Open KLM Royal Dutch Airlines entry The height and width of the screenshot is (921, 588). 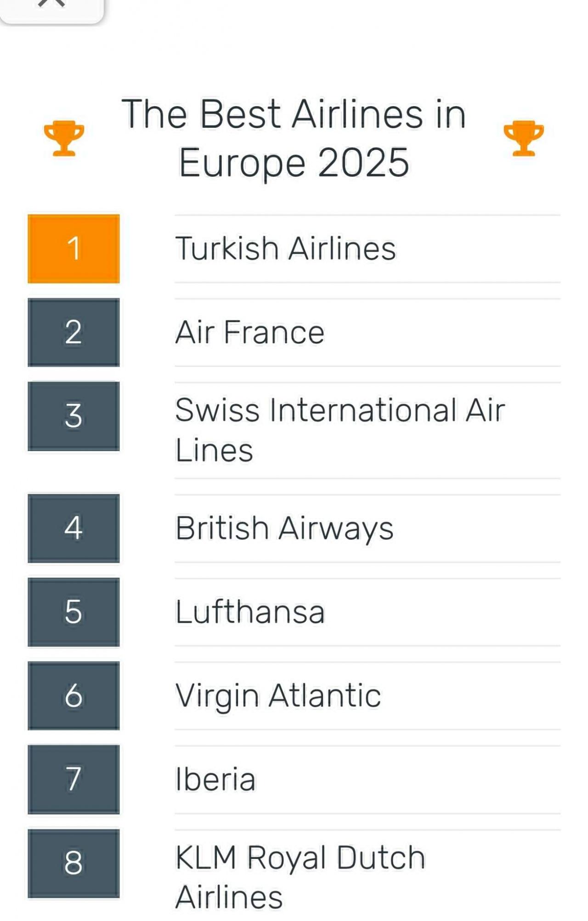pyautogui.click(x=300, y=876)
